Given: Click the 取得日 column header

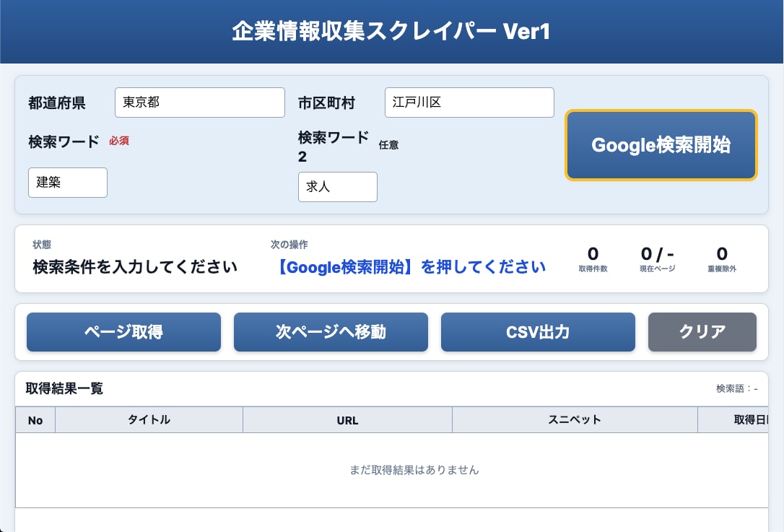Looking at the screenshot, I should click(x=733, y=420).
